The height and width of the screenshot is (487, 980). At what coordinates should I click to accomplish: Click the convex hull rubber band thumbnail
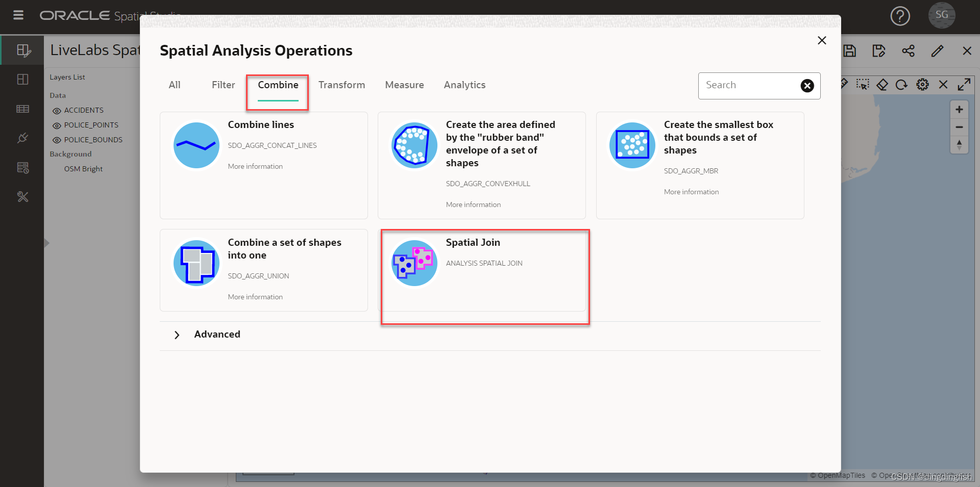click(x=414, y=145)
